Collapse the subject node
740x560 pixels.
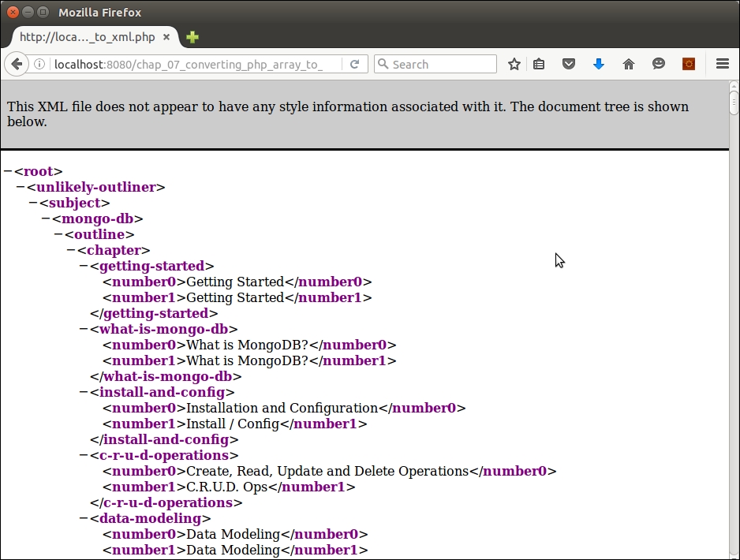(33, 203)
